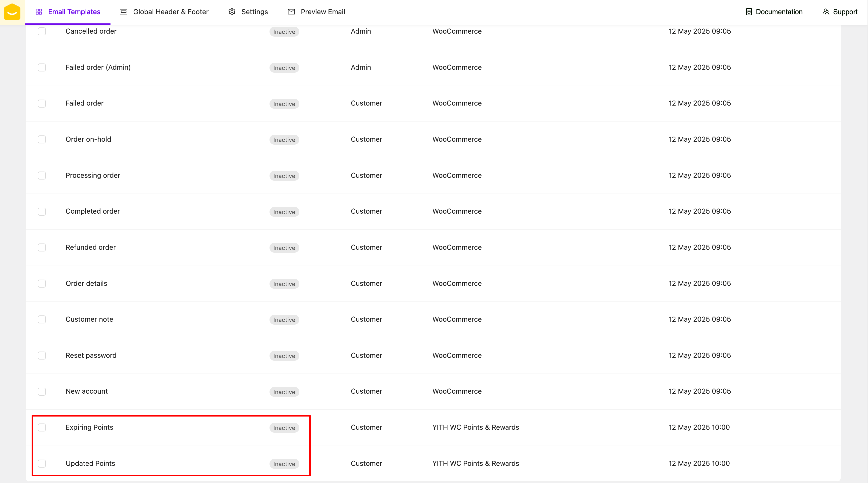Tick the Reset password checkbox
Viewport: 868px width, 483px height.
click(42, 356)
